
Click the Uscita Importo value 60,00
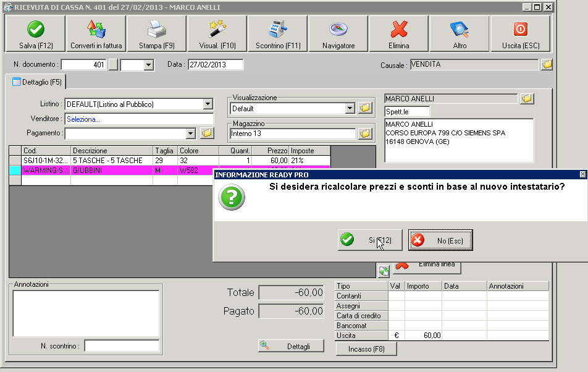click(423, 336)
